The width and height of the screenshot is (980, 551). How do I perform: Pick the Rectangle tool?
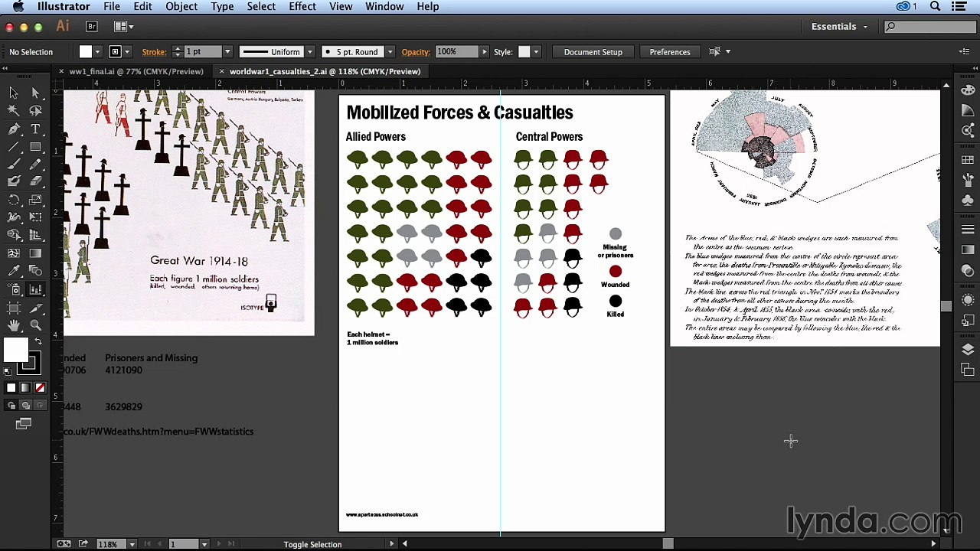35,147
